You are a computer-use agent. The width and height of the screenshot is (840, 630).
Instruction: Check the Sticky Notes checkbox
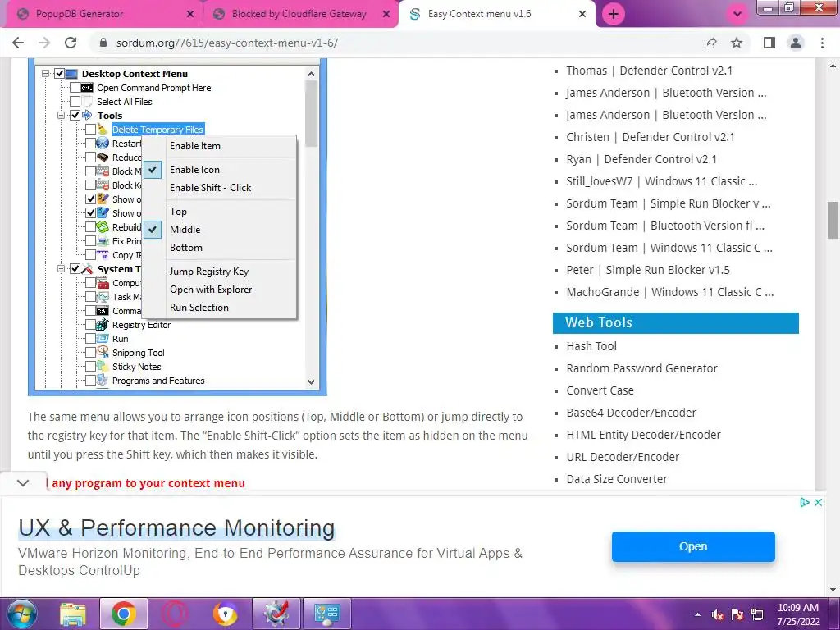coord(90,367)
